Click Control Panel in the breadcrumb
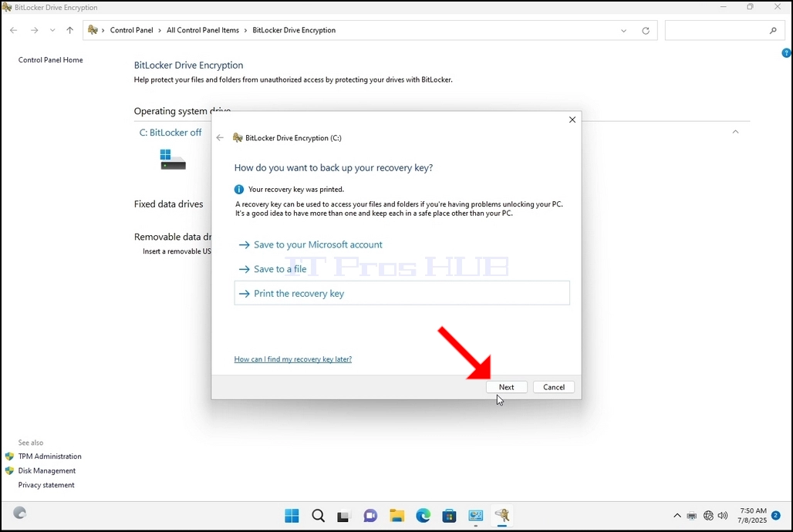 (x=131, y=30)
